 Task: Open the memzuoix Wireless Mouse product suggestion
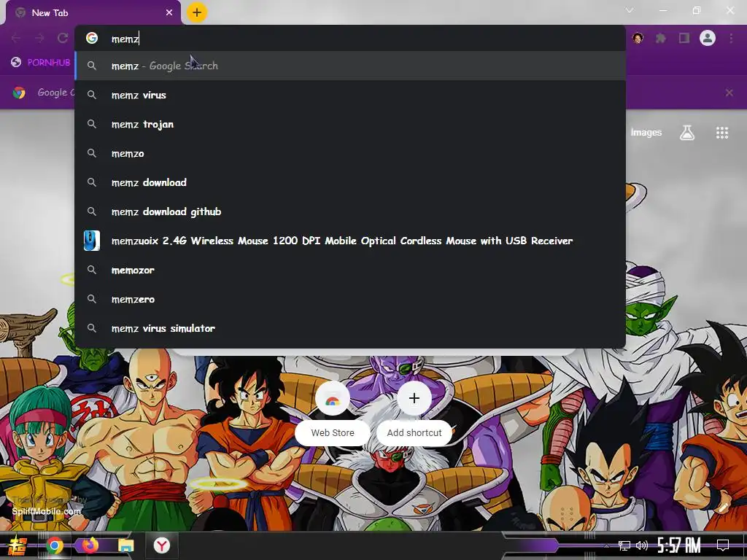(349, 241)
